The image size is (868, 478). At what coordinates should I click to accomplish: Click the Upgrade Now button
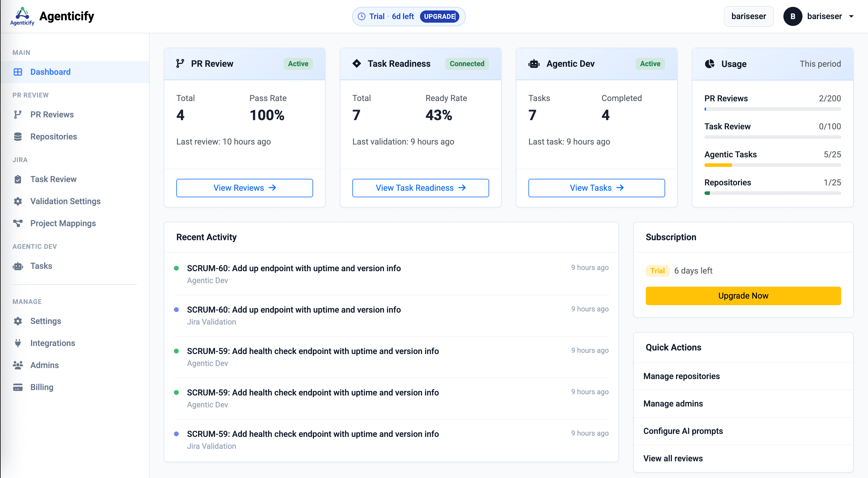pyautogui.click(x=743, y=296)
